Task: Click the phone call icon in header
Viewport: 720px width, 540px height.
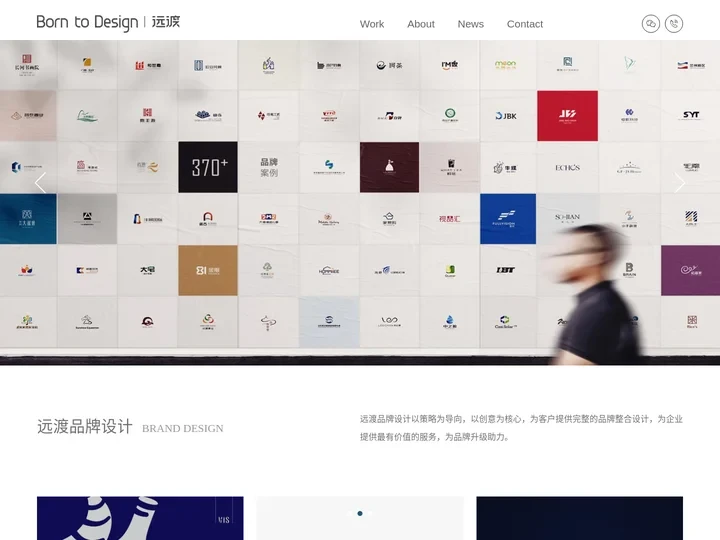Action: click(x=674, y=23)
